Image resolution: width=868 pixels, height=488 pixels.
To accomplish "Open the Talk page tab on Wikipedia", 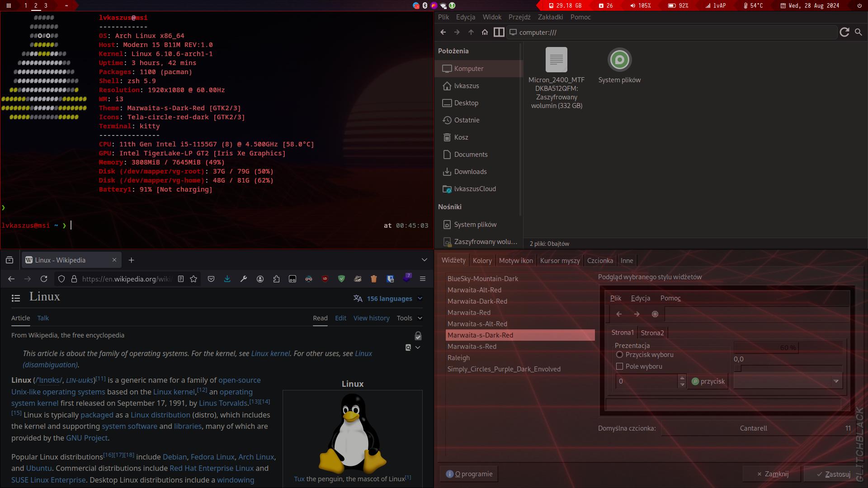I will click(x=43, y=318).
